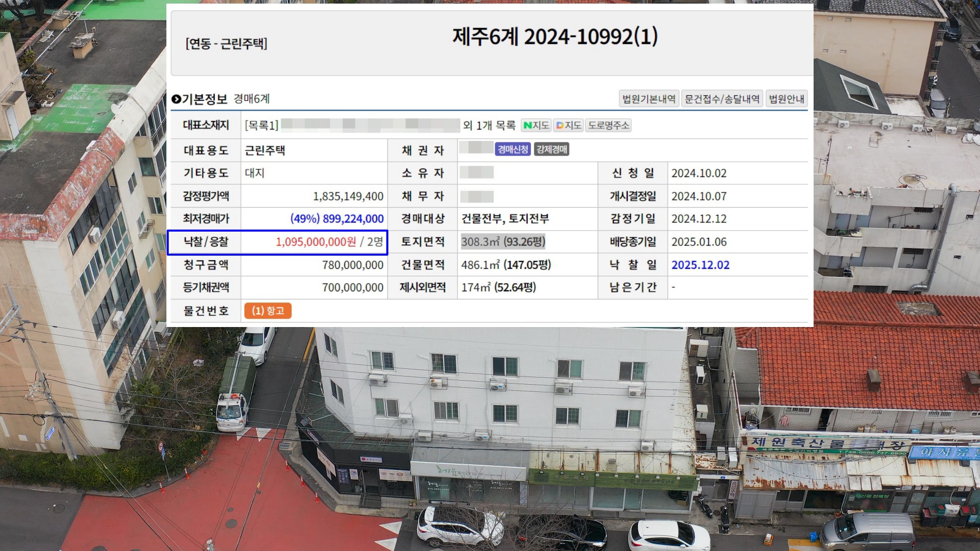Click 감정평가액 value 1,835,149,400
This screenshot has height=551, width=980.
[348, 196]
